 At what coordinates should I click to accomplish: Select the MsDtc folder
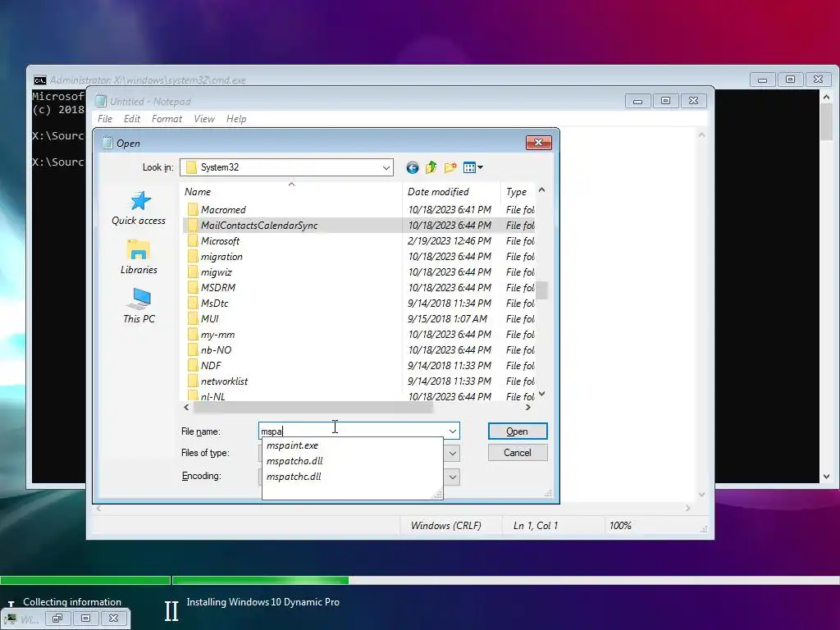[214, 304]
